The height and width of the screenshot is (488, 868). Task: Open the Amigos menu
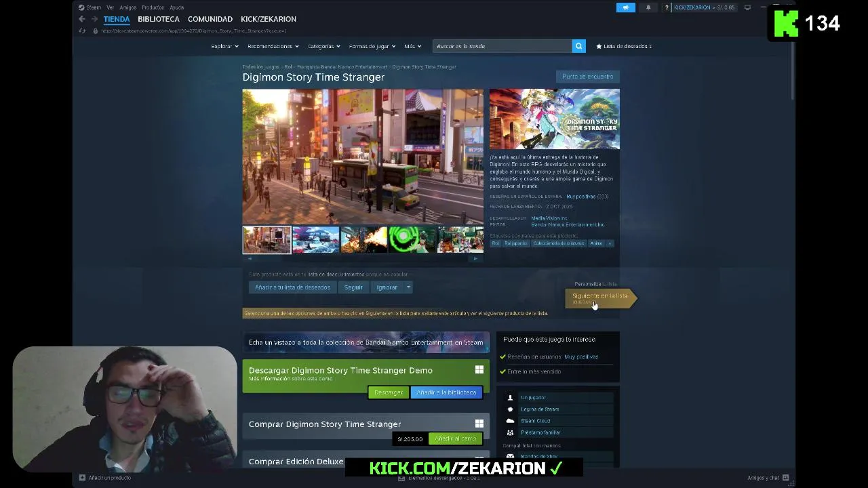pyautogui.click(x=128, y=7)
